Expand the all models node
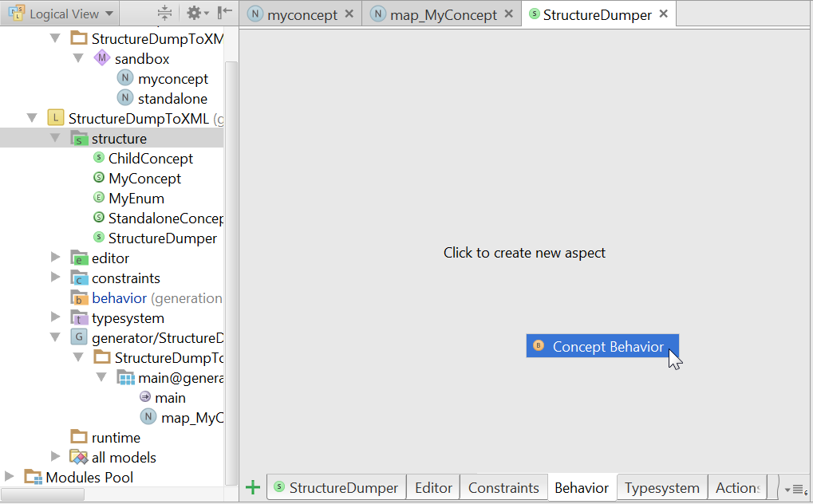Image resolution: width=813 pixels, height=504 pixels. pyautogui.click(x=55, y=458)
